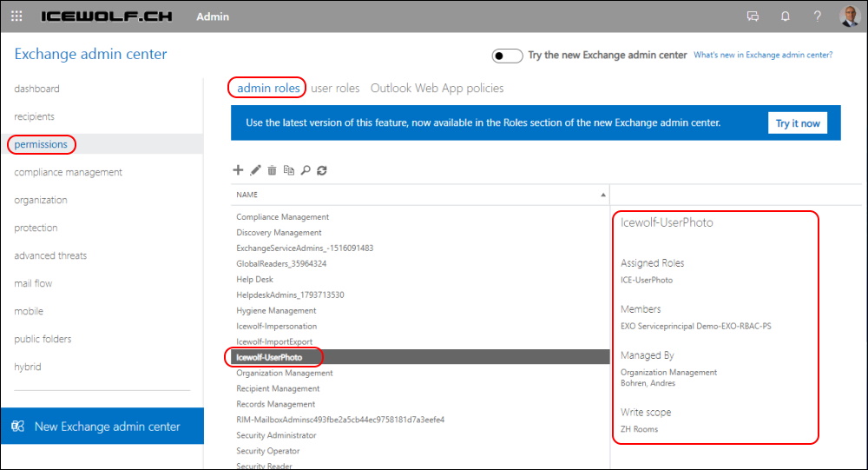Screen dimensions: 868x470
Task: Click New Exchange admin center button
Action: pyautogui.click(x=102, y=426)
